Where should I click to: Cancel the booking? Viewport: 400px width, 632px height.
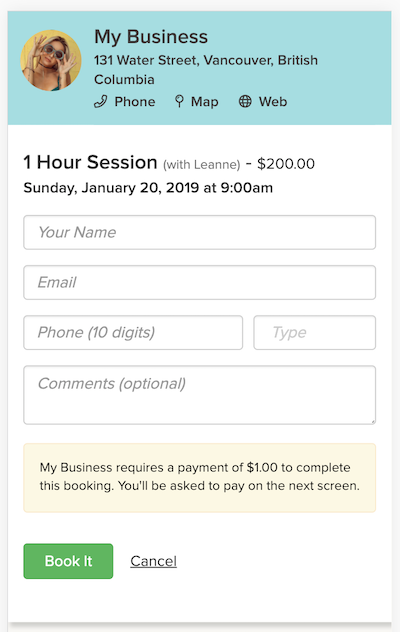coord(153,561)
